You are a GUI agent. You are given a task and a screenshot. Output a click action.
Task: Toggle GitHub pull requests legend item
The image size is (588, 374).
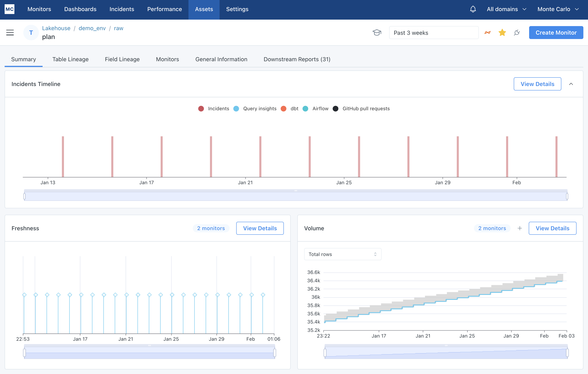click(361, 109)
